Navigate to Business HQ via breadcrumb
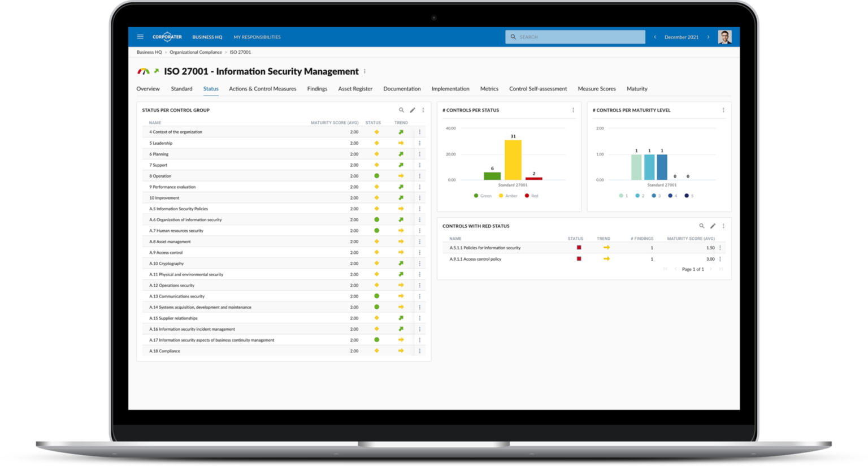 [149, 51]
